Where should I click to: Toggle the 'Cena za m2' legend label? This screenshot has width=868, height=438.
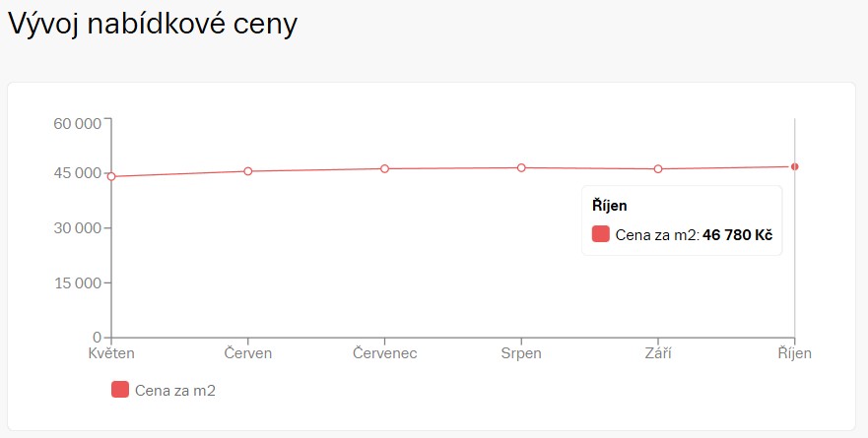pos(174,391)
